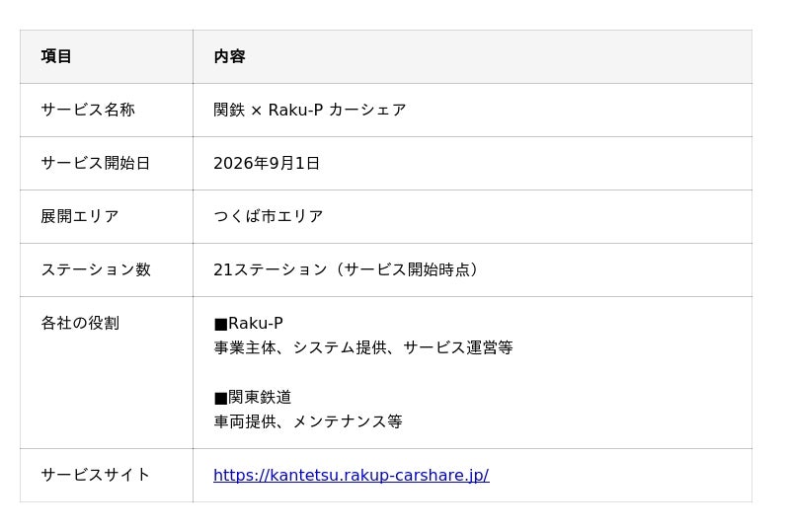Click the black square before 関東鉄道
790x532 pixels.
click(220, 399)
